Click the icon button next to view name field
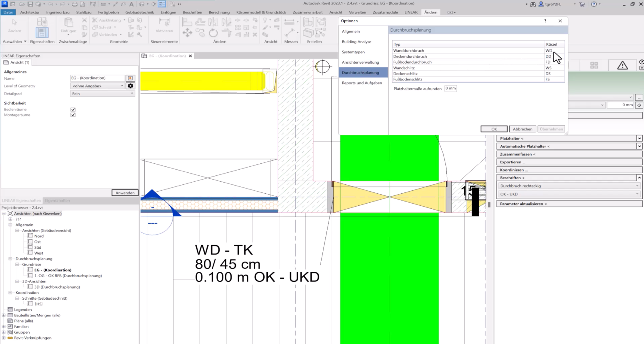Viewport: 644px width, 344px height. 130,78
